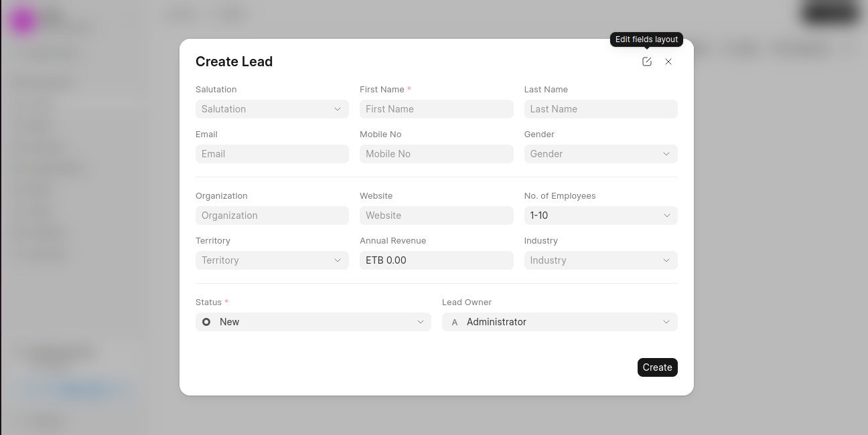Change the Lead Owner from Administrator
Image resolution: width=868 pixels, height=435 pixels.
(559, 322)
